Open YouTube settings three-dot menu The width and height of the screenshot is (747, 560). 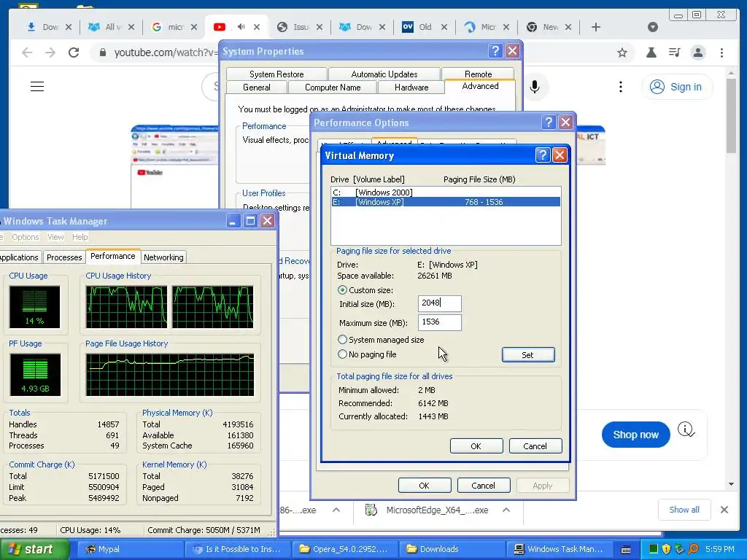[620, 87]
